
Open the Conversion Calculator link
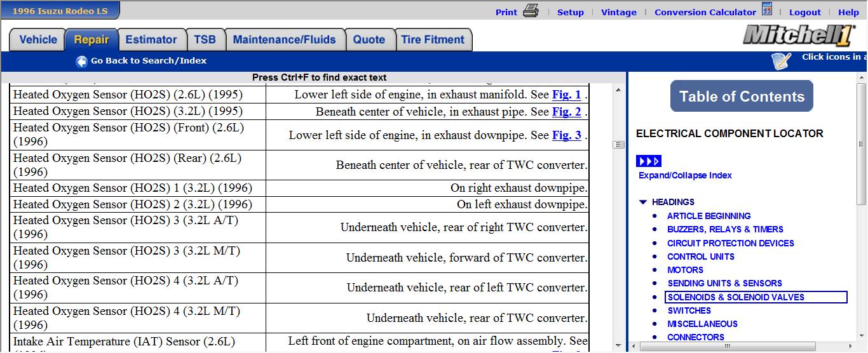tap(705, 12)
